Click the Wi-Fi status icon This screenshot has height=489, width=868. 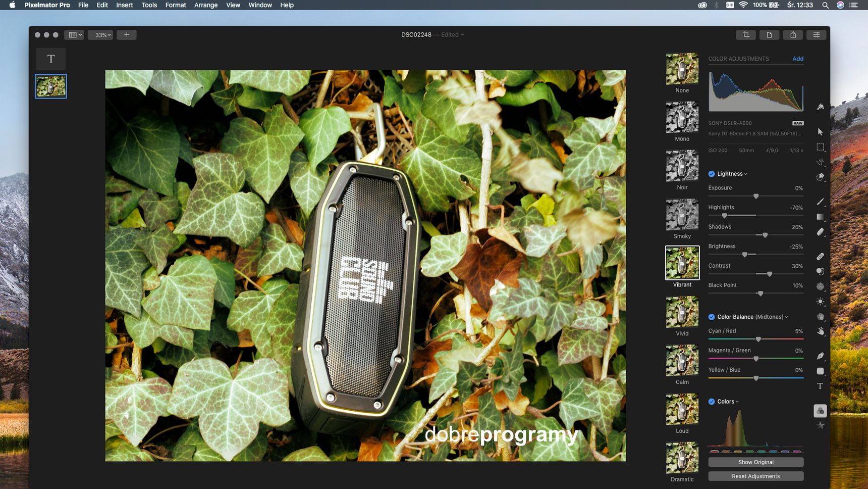(743, 5)
